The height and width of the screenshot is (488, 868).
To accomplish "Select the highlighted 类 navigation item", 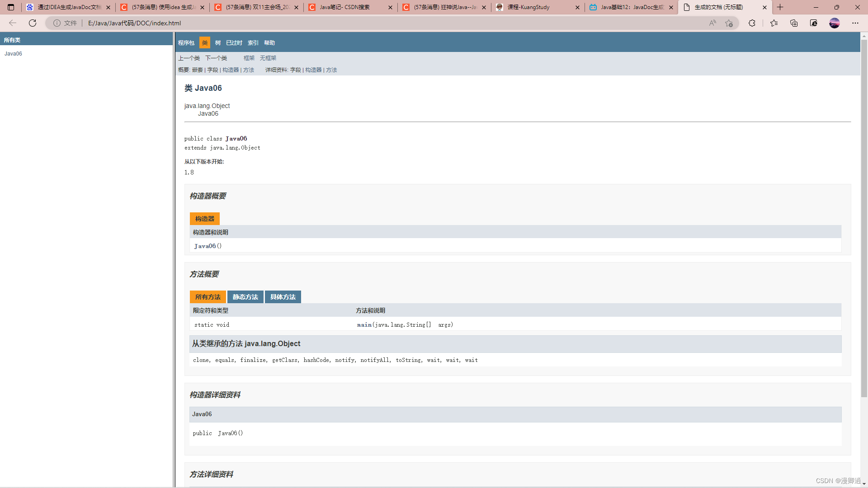I will 205,43.
